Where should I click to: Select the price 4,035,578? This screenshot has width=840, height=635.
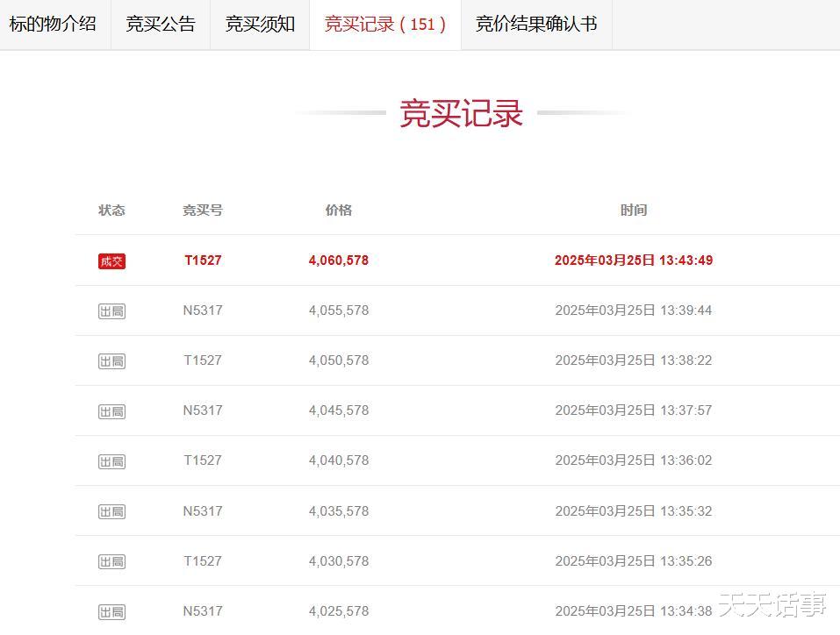click(339, 511)
